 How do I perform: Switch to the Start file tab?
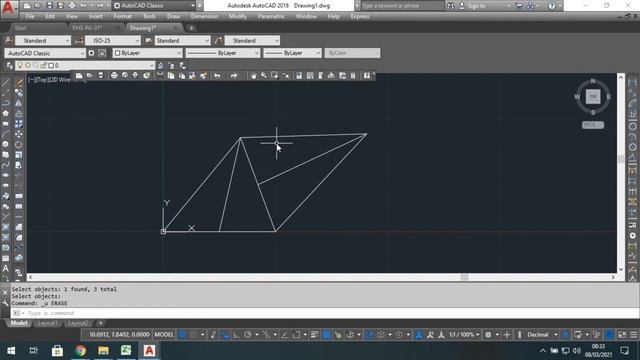click(x=20, y=28)
